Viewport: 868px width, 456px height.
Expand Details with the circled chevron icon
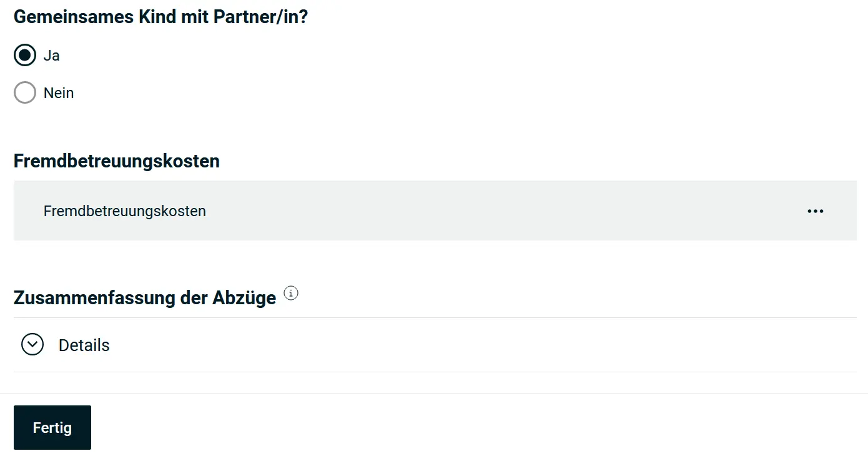[32, 344]
